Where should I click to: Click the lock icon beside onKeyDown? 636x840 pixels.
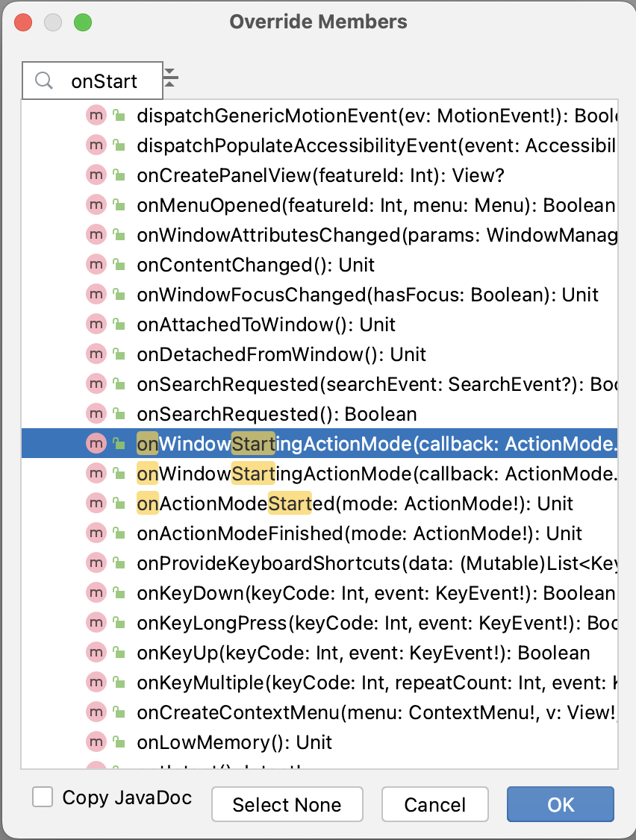coord(119,593)
